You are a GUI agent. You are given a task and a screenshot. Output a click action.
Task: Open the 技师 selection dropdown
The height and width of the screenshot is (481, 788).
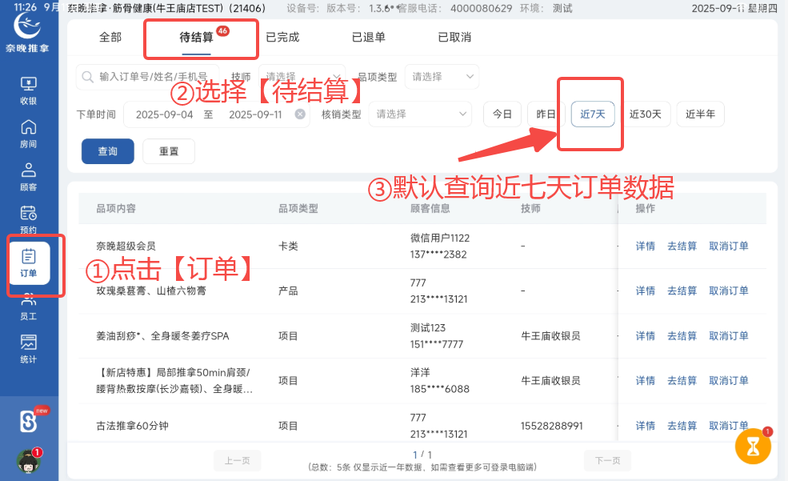(300, 77)
